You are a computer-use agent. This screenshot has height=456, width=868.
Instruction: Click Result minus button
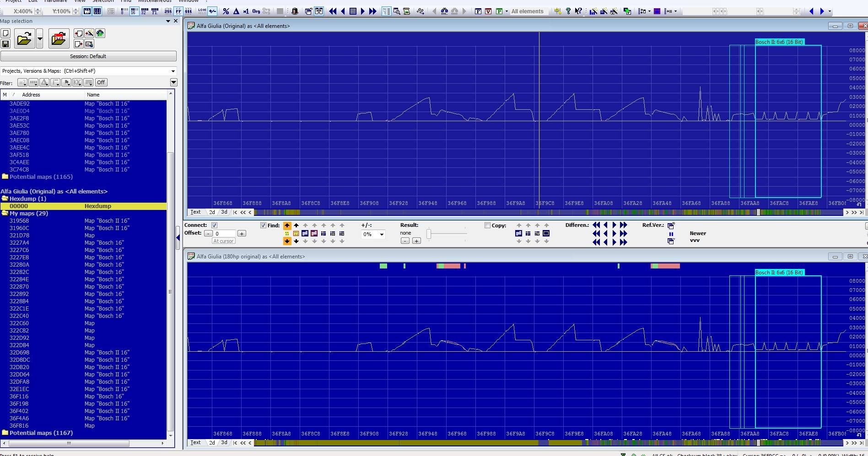point(405,241)
